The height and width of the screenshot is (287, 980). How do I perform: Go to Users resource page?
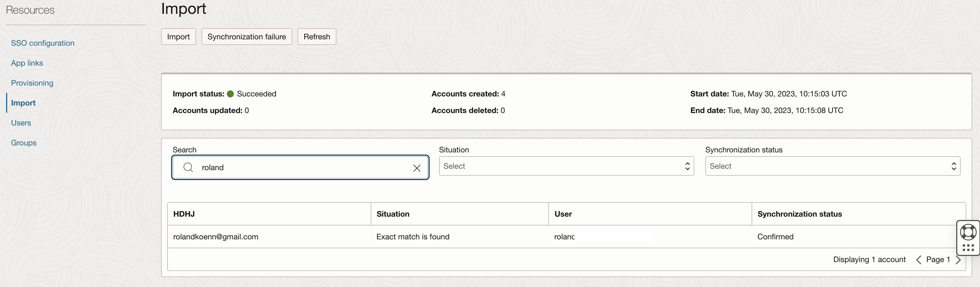pos(21,123)
